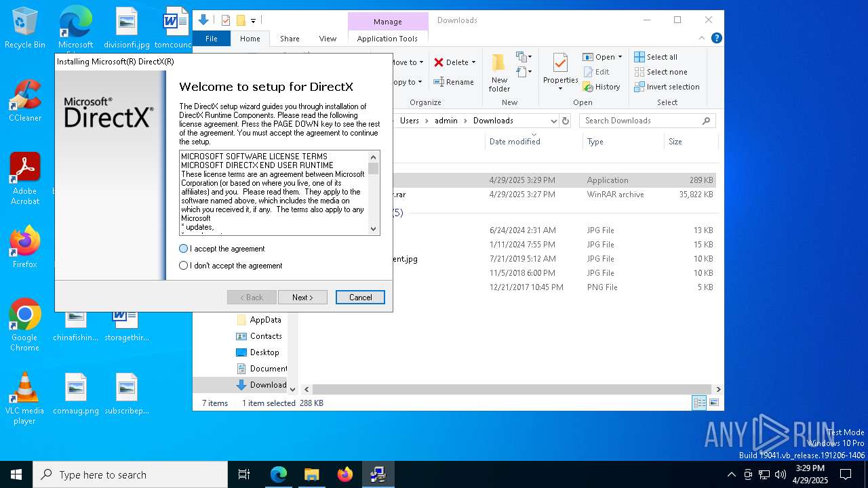Click license text scrollbar up arrow

pos(374,157)
